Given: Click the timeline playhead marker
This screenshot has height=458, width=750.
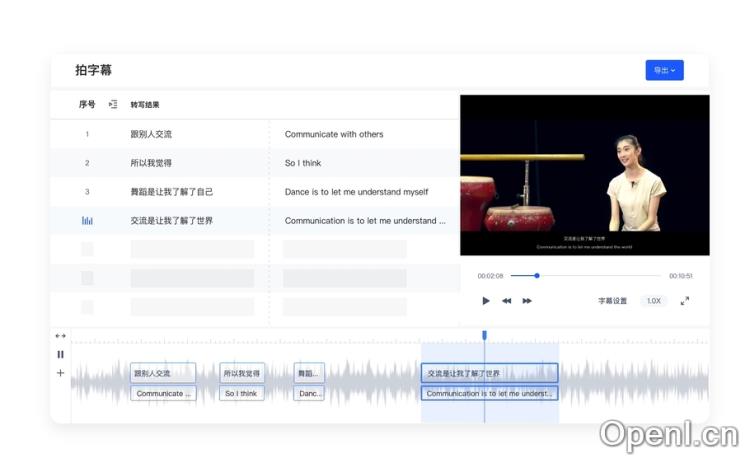Looking at the screenshot, I should (x=485, y=335).
